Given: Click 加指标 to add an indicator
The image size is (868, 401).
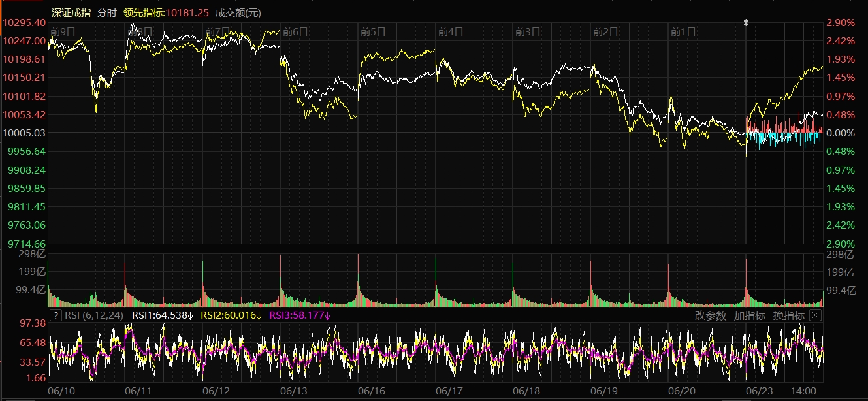Looking at the screenshot, I should (749, 315).
